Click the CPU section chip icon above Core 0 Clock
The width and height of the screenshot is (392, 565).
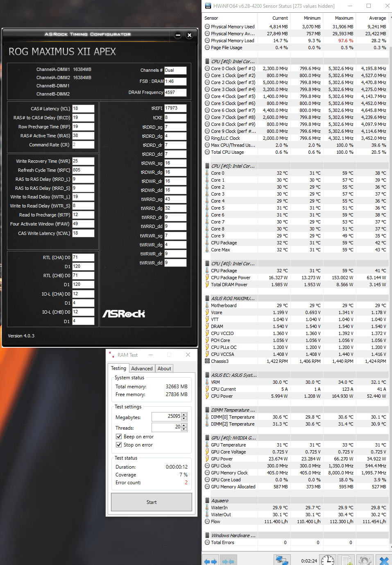[207, 62]
